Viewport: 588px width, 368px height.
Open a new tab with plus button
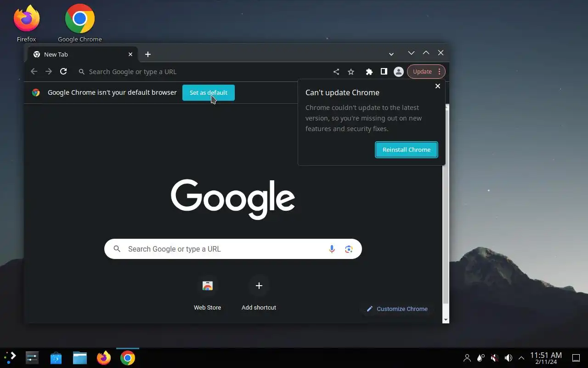click(148, 54)
